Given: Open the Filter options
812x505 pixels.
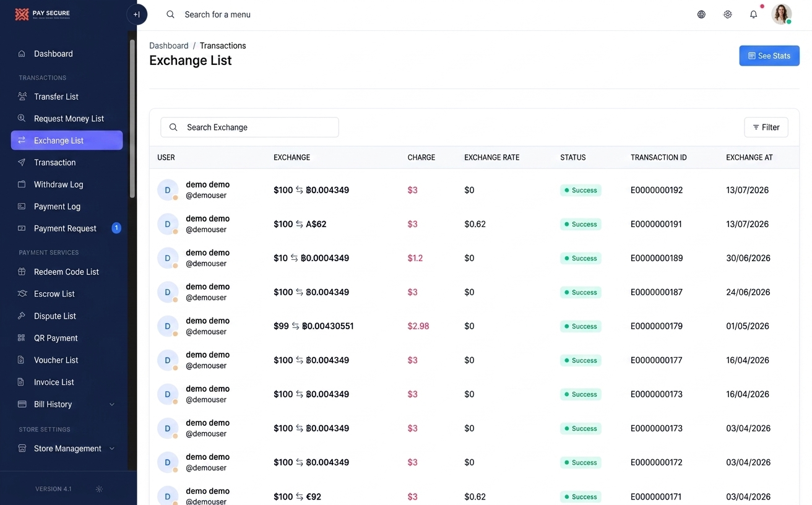Looking at the screenshot, I should pos(766,127).
